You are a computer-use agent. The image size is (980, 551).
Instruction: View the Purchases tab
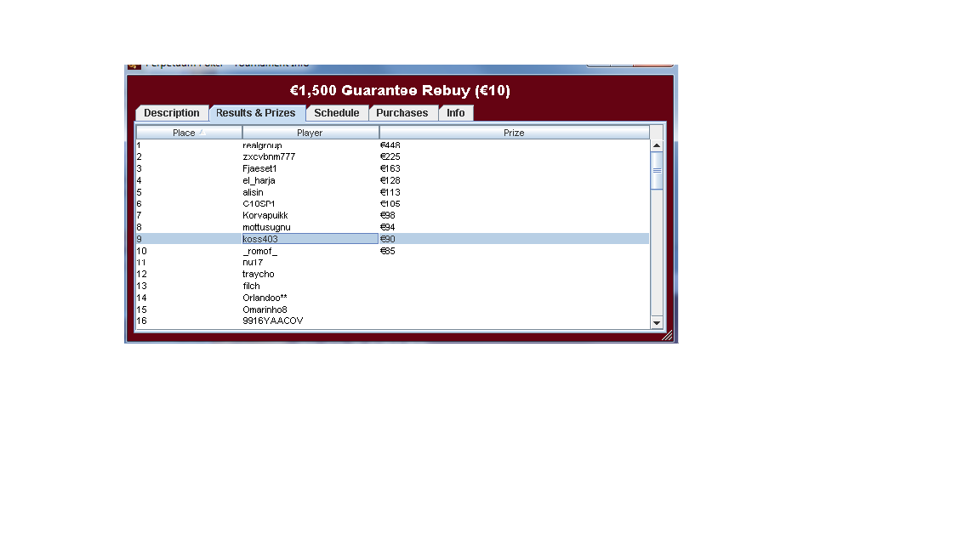point(402,113)
